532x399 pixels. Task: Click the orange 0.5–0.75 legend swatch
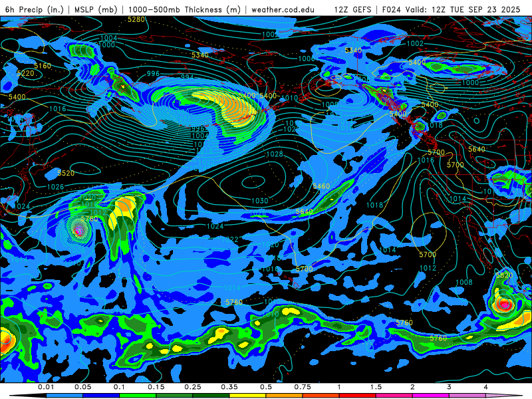tap(285, 396)
